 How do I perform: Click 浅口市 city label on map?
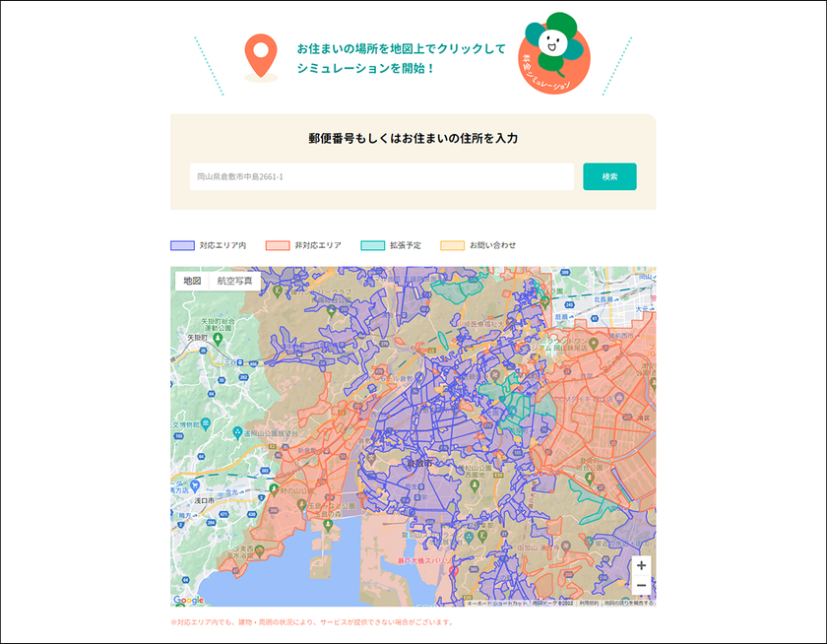204,500
